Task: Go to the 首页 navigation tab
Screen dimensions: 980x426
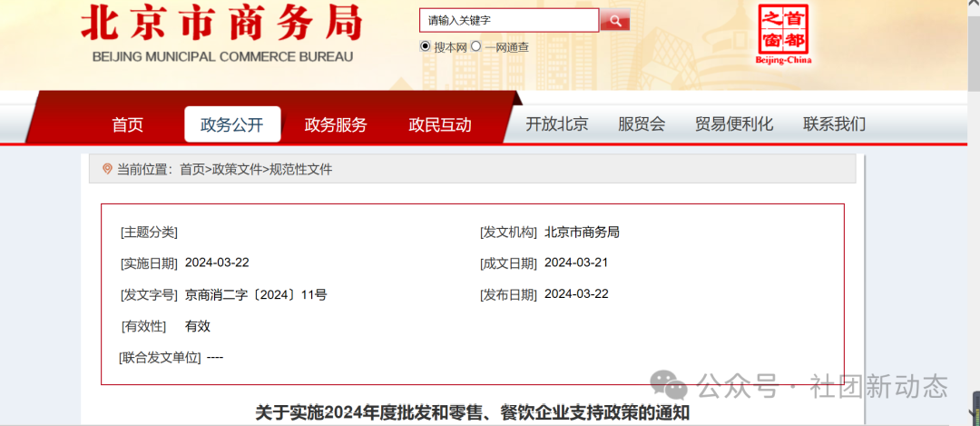Action: [x=128, y=124]
